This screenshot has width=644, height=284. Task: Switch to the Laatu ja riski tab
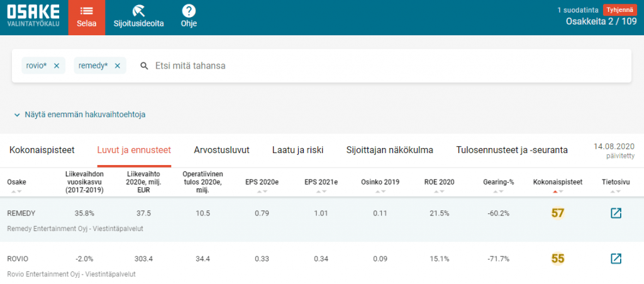[297, 150]
